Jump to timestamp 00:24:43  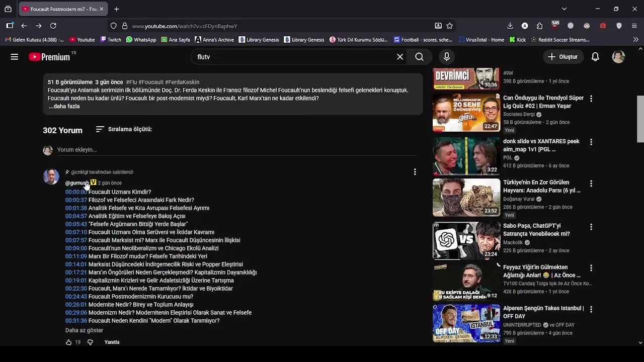coord(76,297)
